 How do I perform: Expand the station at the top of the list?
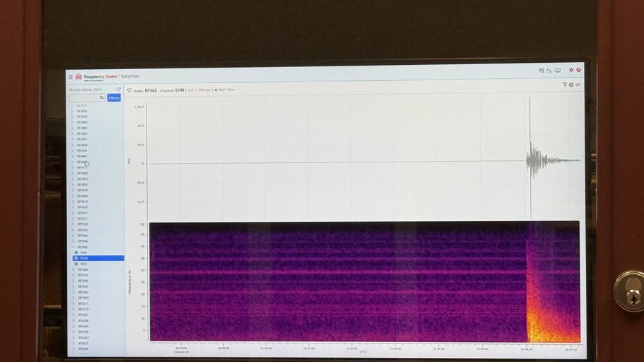click(82, 106)
